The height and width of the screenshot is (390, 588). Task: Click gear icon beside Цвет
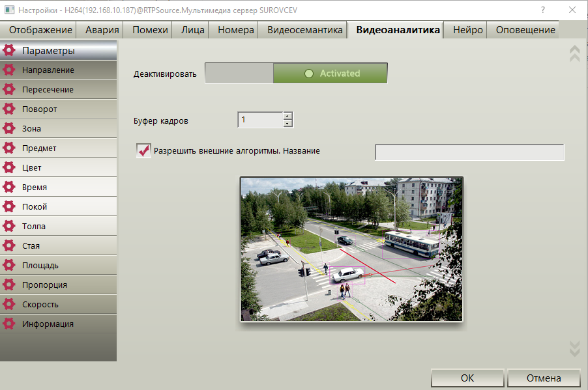[x=9, y=167]
